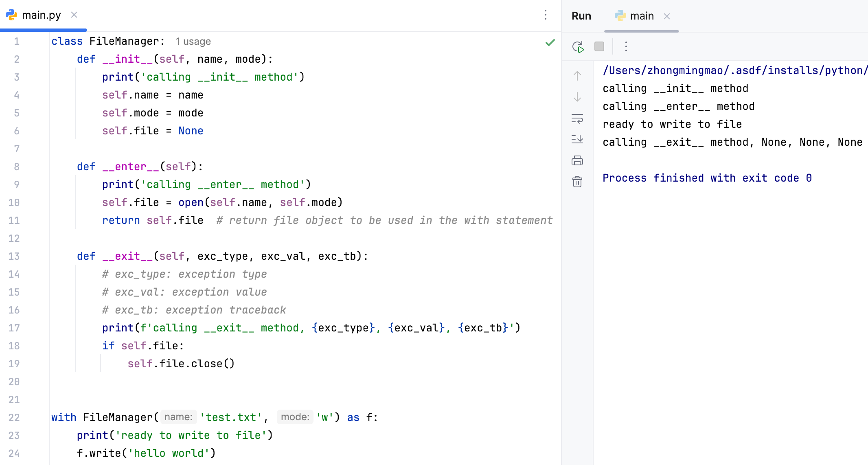Toggle scroll to end of output
This screenshot has height=465, width=868.
[x=577, y=139]
